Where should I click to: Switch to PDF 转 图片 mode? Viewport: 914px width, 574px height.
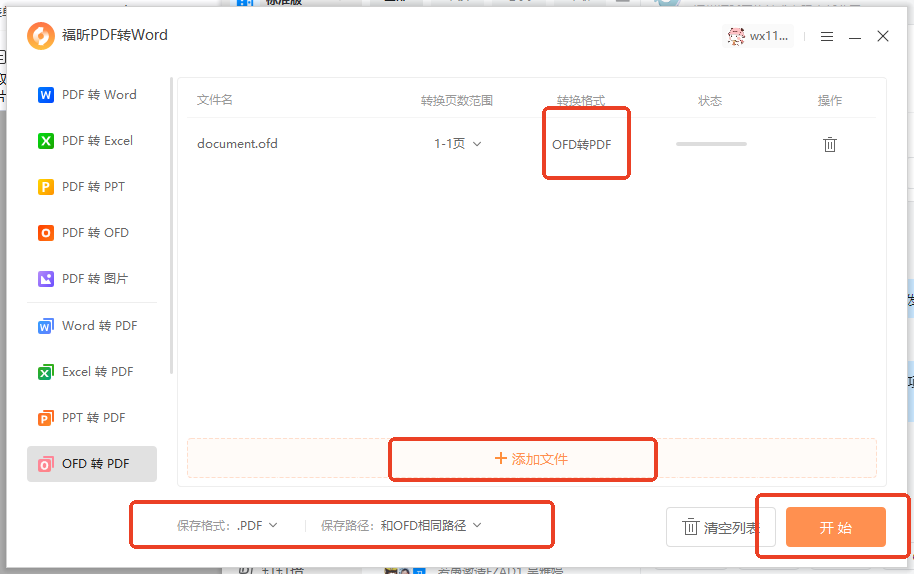(x=92, y=279)
